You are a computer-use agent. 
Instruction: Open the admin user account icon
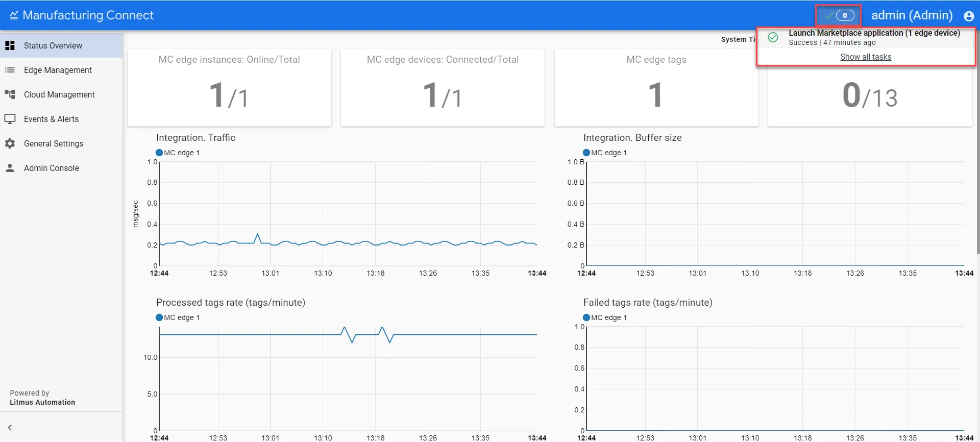[x=969, y=16]
